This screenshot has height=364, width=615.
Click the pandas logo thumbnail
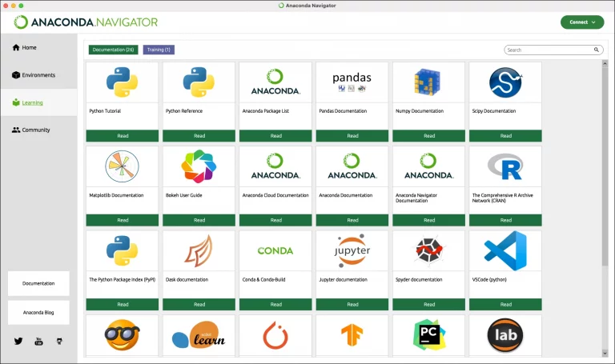pyautogui.click(x=352, y=82)
